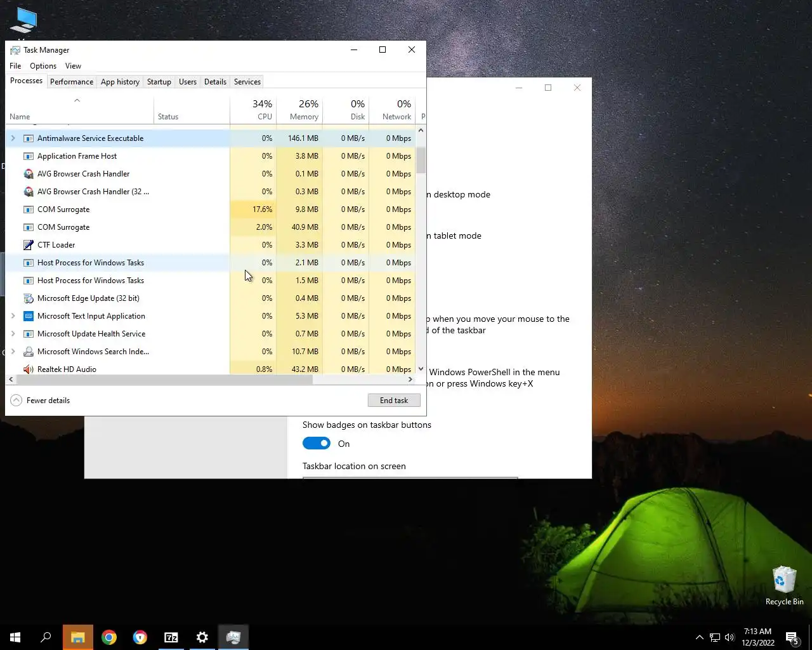Screen dimensions: 812x650
Task: Click the Task Manager taskbar icon
Action: point(233,637)
